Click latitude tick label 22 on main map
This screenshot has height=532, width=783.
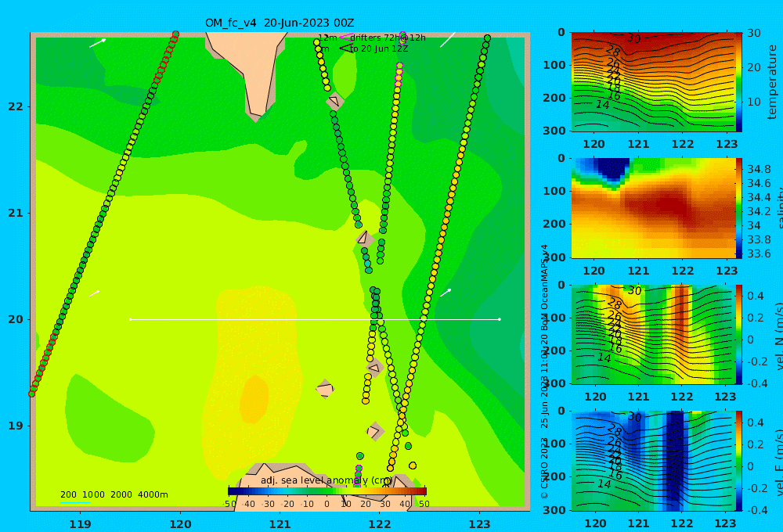pos(15,107)
